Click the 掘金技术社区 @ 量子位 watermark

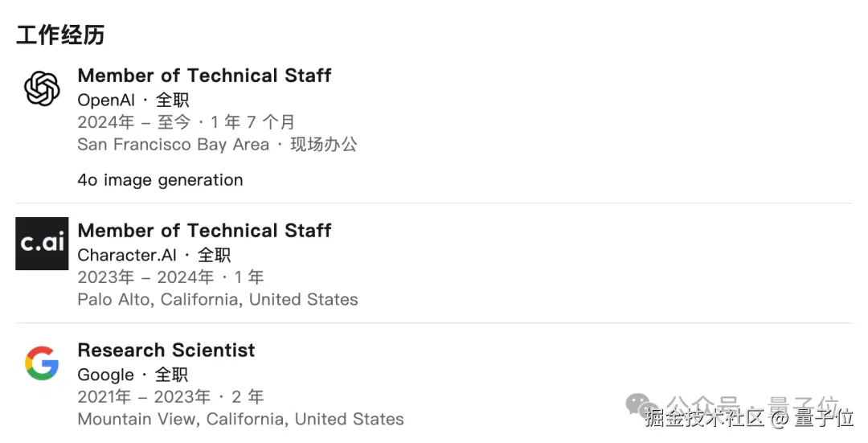coord(749,420)
